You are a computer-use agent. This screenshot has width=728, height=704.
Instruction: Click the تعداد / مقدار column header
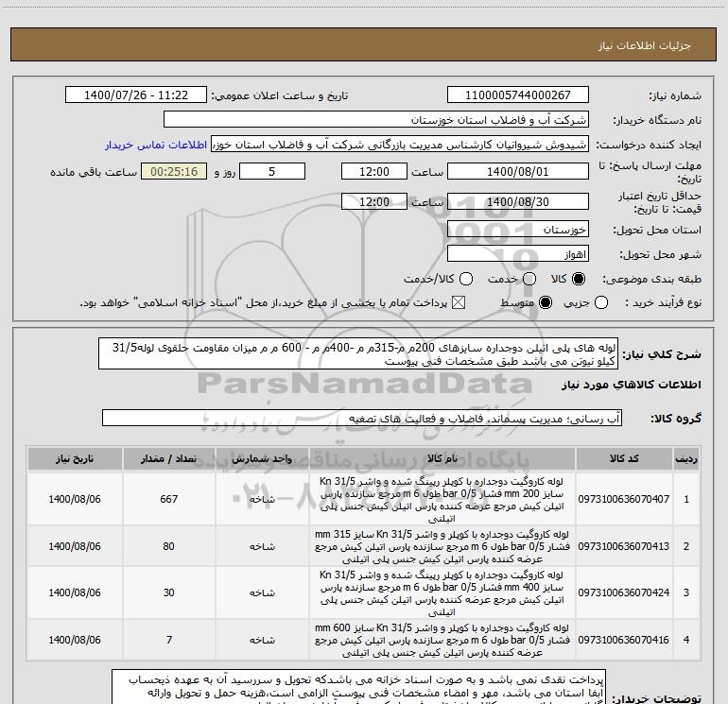pyautogui.click(x=169, y=458)
